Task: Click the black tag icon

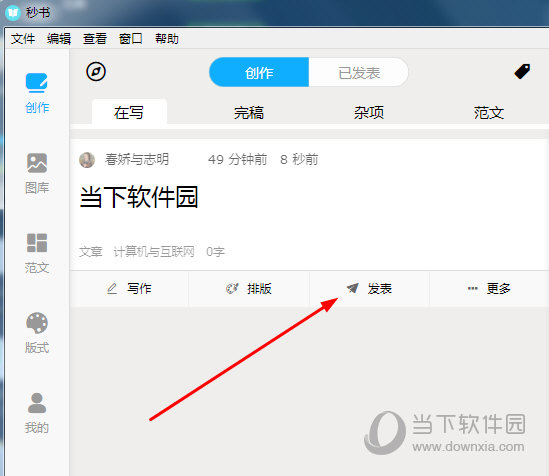Action: click(x=522, y=71)
